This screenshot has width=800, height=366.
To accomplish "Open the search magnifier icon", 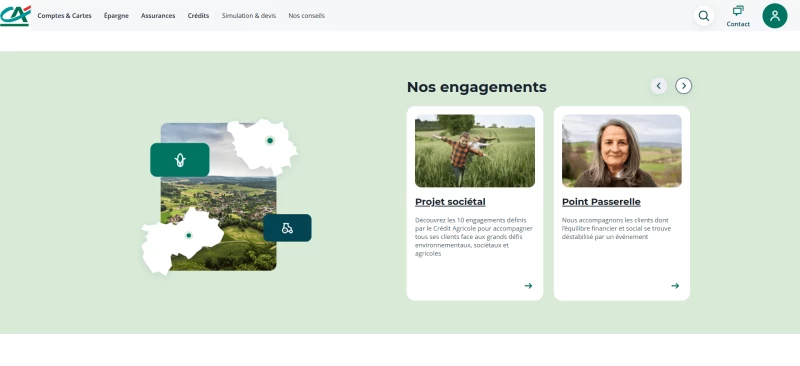I will tap(704, 16).
